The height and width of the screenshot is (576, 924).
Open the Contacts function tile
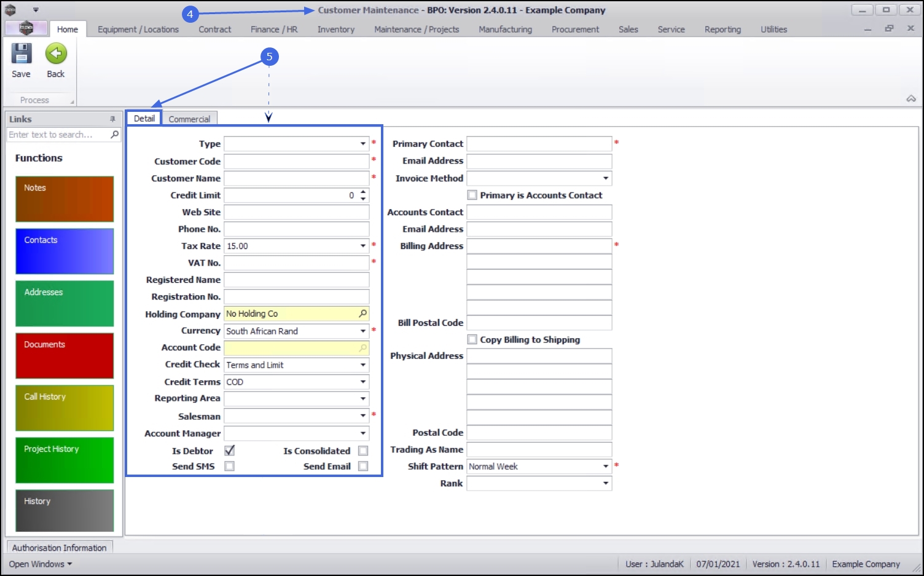point(65,251)
